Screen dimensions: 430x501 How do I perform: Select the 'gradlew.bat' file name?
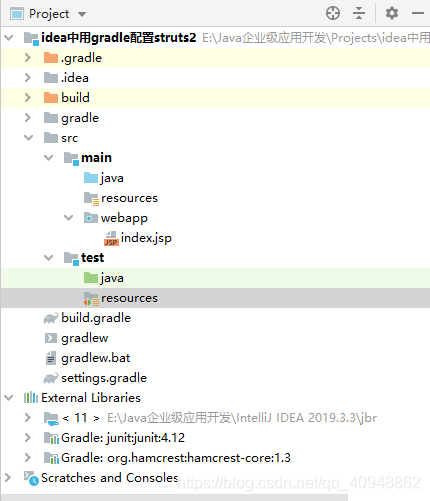click(x=96, y=358)
